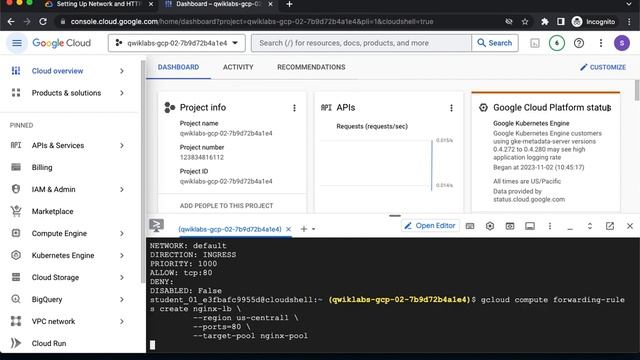Switch to the RECOMMENDATIONS tab
Viewport: 640px width, 360px height.
pyautogui.click(x=311, y=67)
